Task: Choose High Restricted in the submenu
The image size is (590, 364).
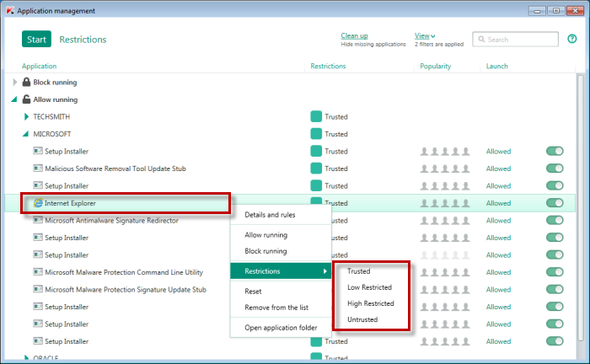Action: (371, 303)
